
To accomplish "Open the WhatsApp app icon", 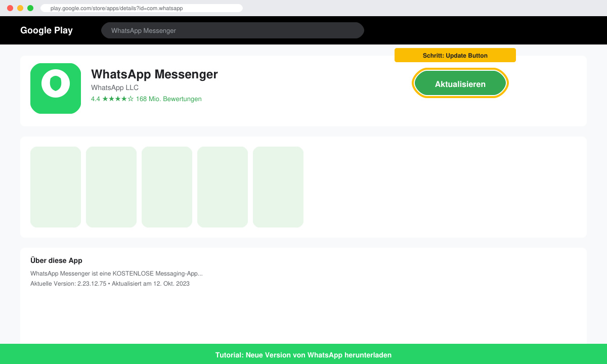I will point(56,88).
